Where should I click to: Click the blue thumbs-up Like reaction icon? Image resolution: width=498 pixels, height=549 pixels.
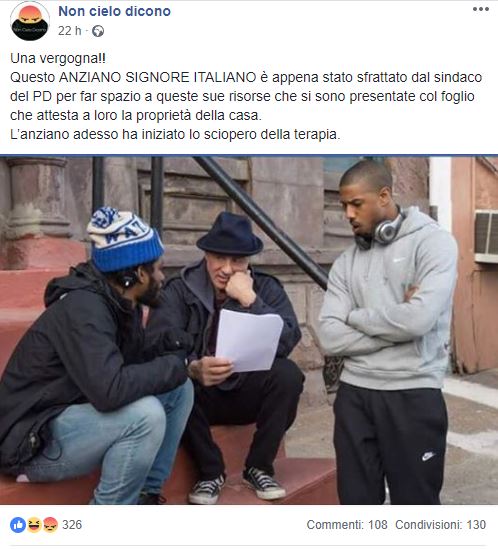point(18,525)
